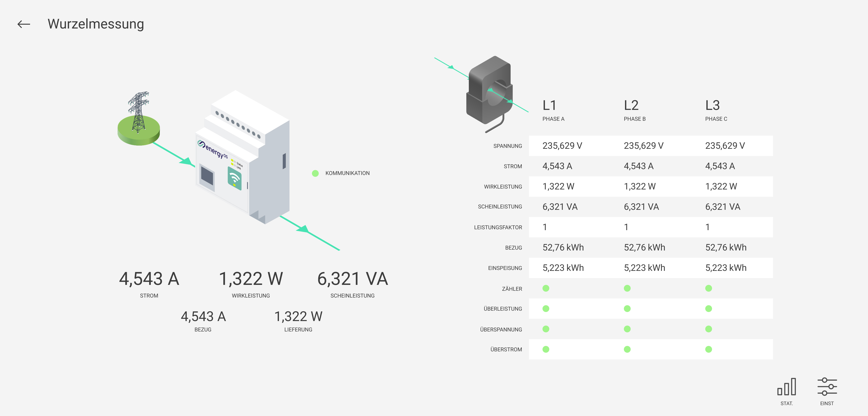This screenshot has width=868, height=416.
Task: Click the 1,322 W Lieferung value
Action: tap(298, 317)
